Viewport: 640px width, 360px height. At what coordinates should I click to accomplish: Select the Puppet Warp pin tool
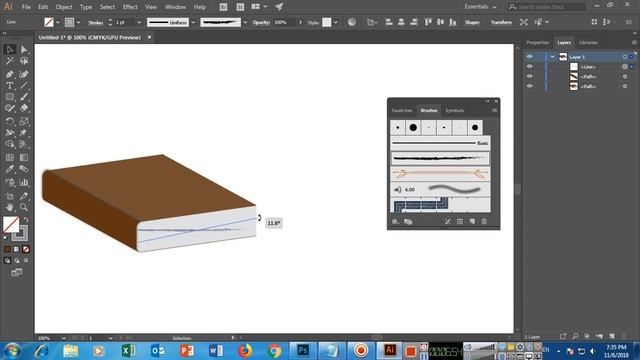(24, 133)
